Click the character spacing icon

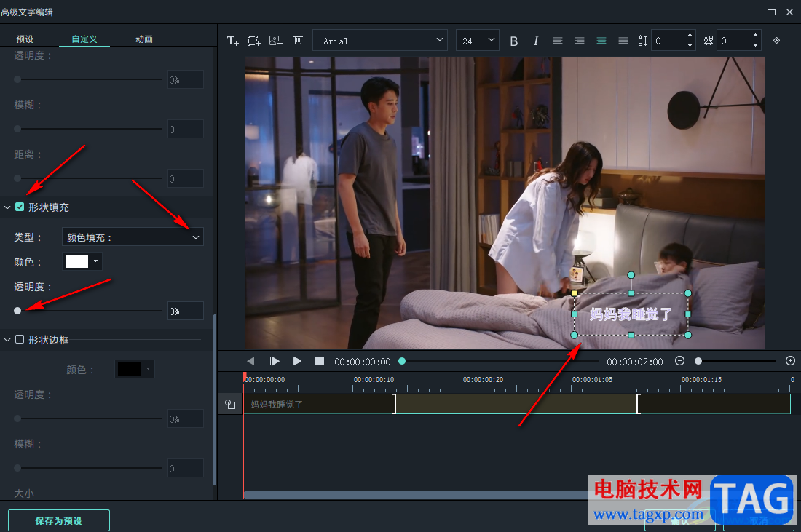[x=708, y=41]
